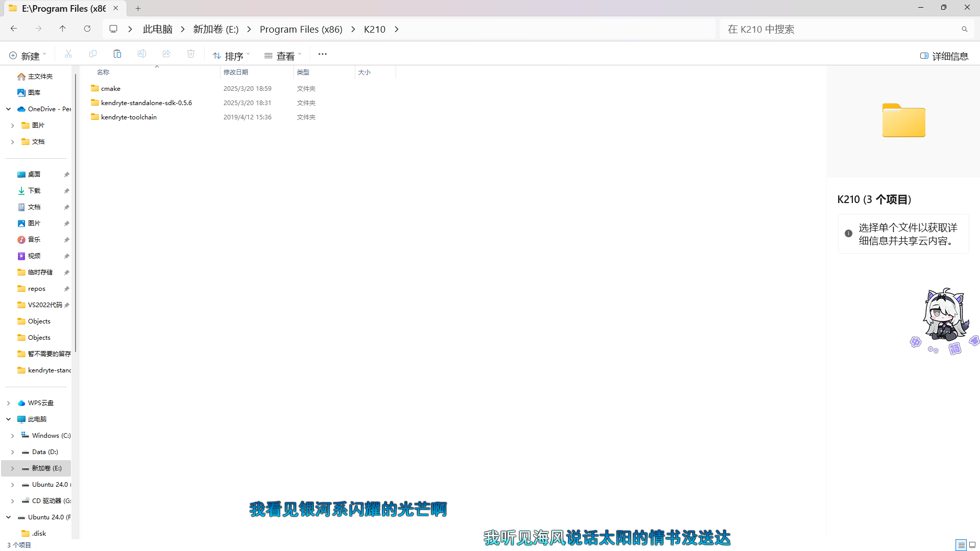Switch to details list view icon

point(961,545)
